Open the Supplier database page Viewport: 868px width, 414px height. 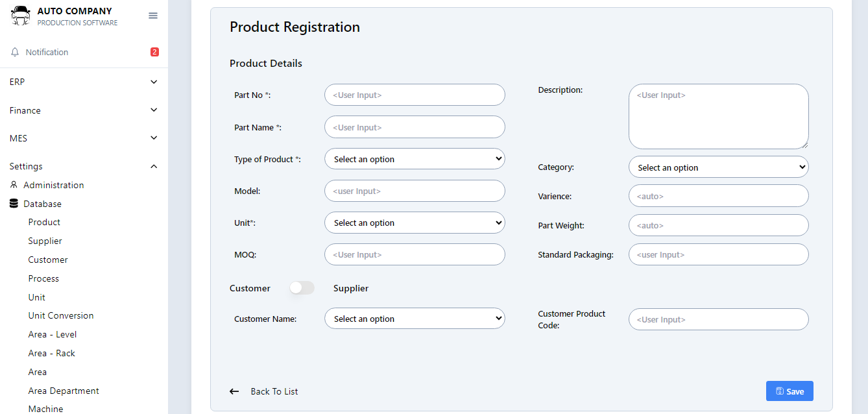point(45,241)
